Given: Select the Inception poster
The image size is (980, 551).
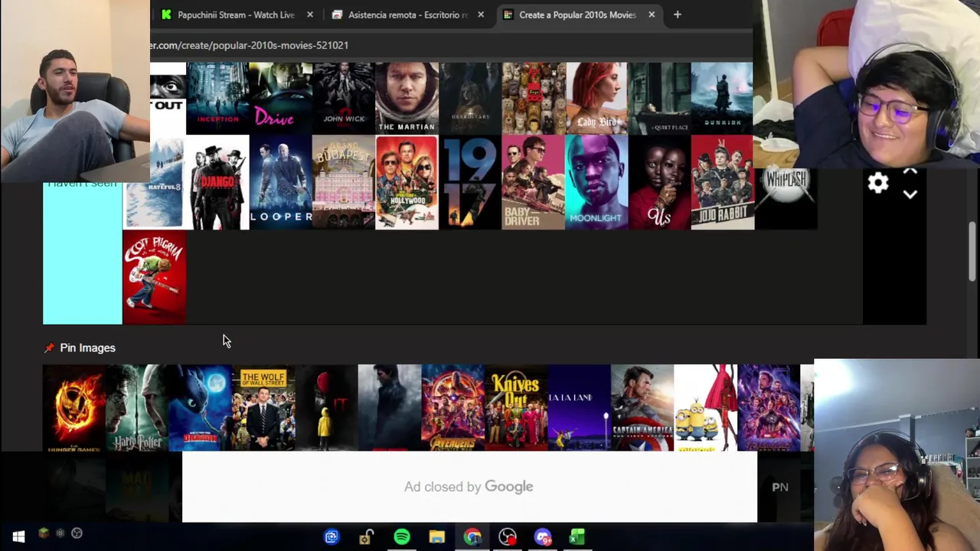Looking at the screenshot, I should pos(217,97).
